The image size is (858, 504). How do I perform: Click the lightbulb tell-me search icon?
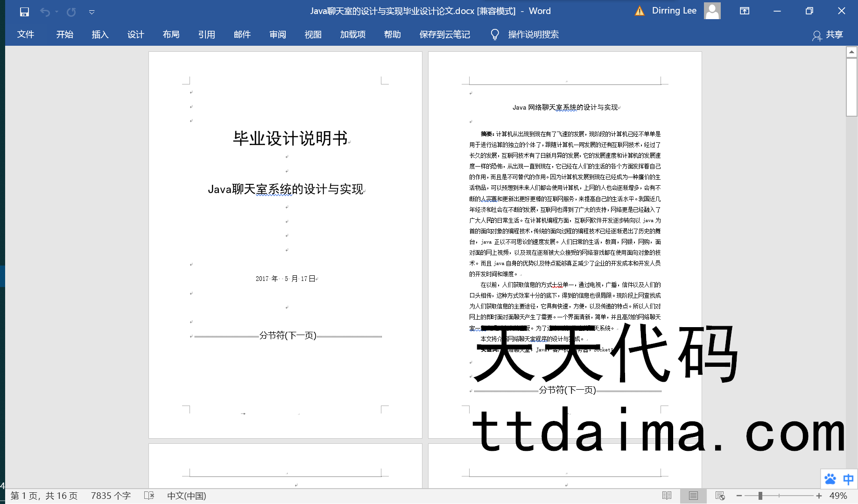(495, 35)
